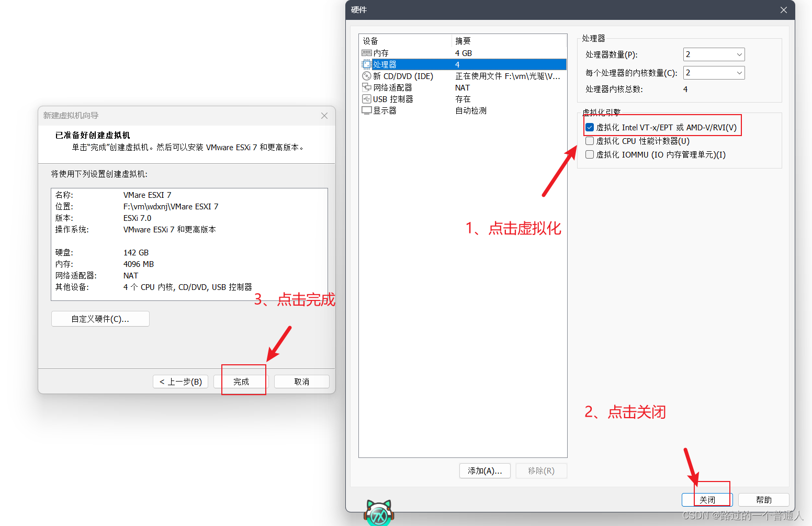
Task: Click the ESXi 7.0 version value
Action: pyautogui.click(x=137, y=218)
